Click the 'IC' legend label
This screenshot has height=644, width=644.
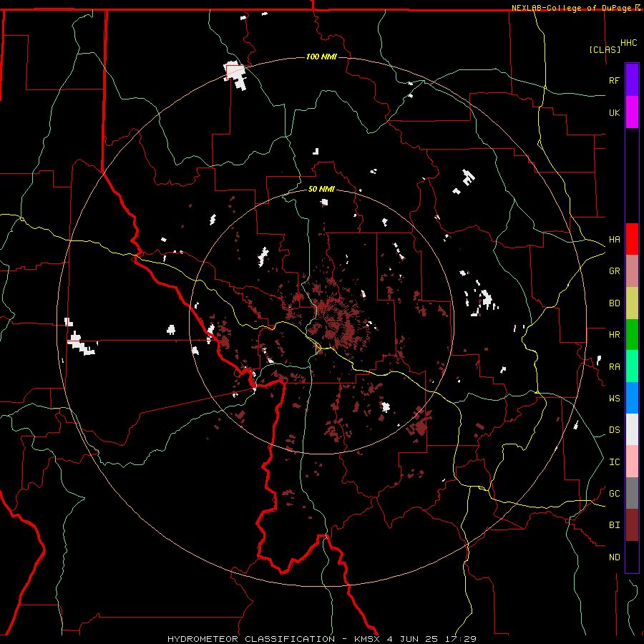click(614, 462)
